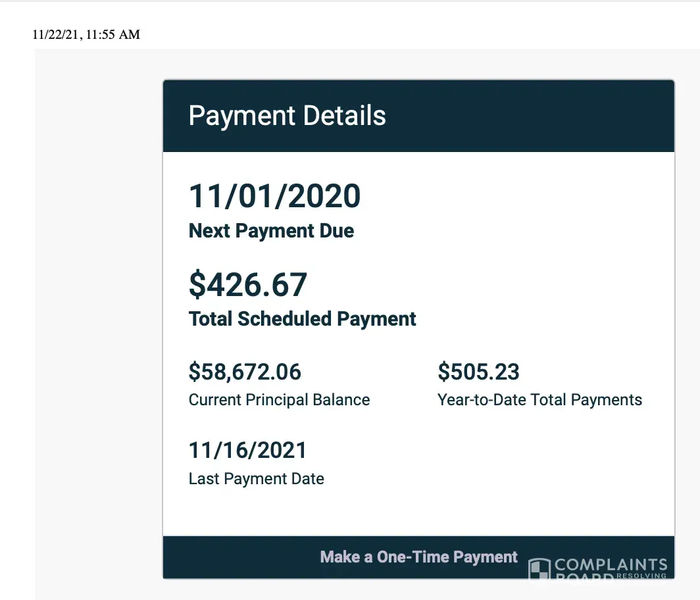Click the small RESOLVING watermark text
700x600 pixels.
(641, 576)
